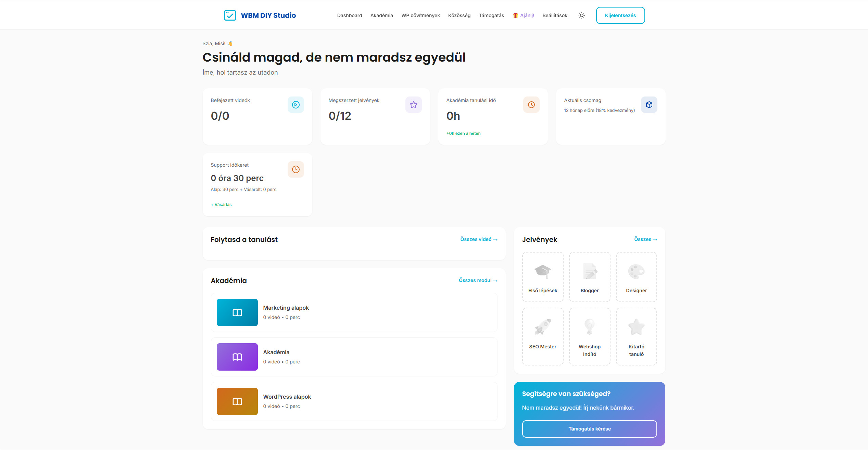Select the star icon on Megszerzett jelvények card
The width and height of the screenshot is (868, 450).
click(413, 105)
